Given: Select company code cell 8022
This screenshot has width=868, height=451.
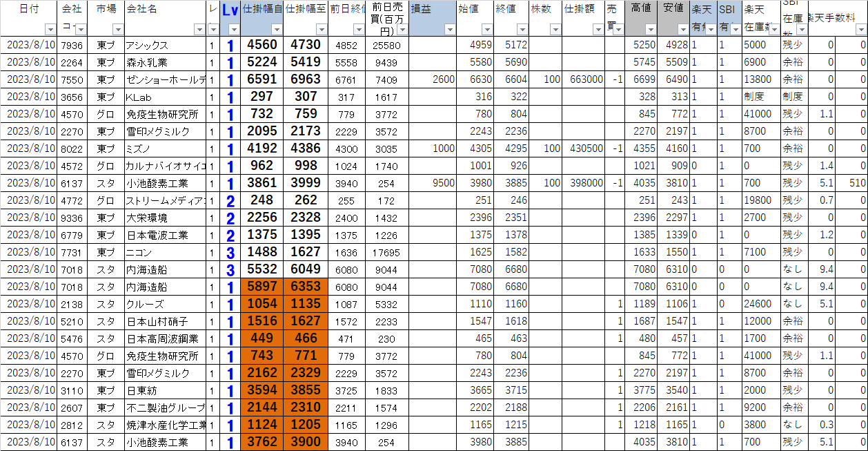Looking at the screenshot, I should click(x=72, y=148).
